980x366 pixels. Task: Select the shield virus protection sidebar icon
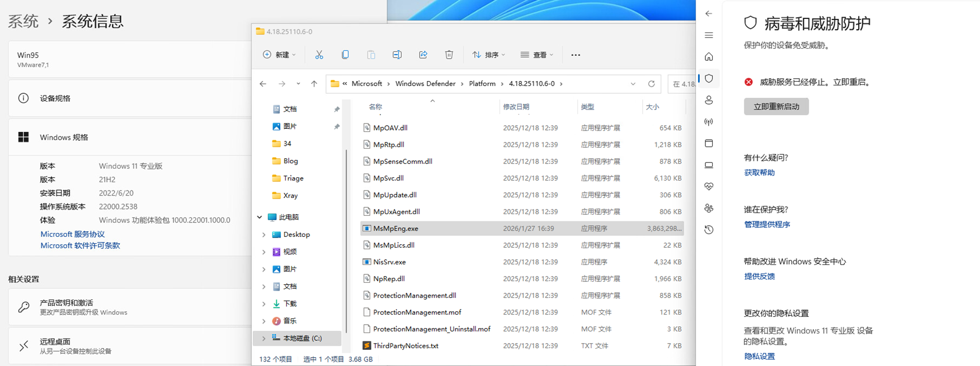point(709,79)
